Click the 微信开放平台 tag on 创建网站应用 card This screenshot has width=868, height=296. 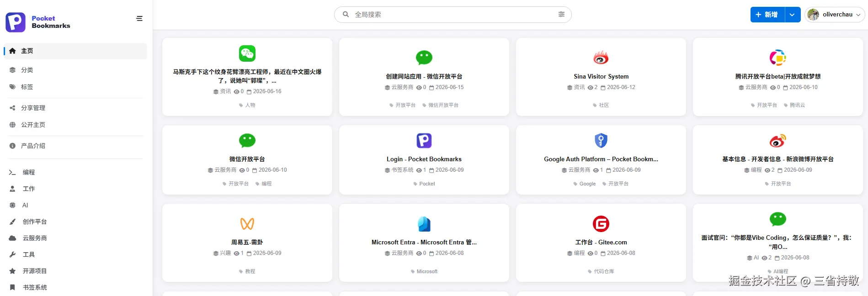(x=440, y=105)
